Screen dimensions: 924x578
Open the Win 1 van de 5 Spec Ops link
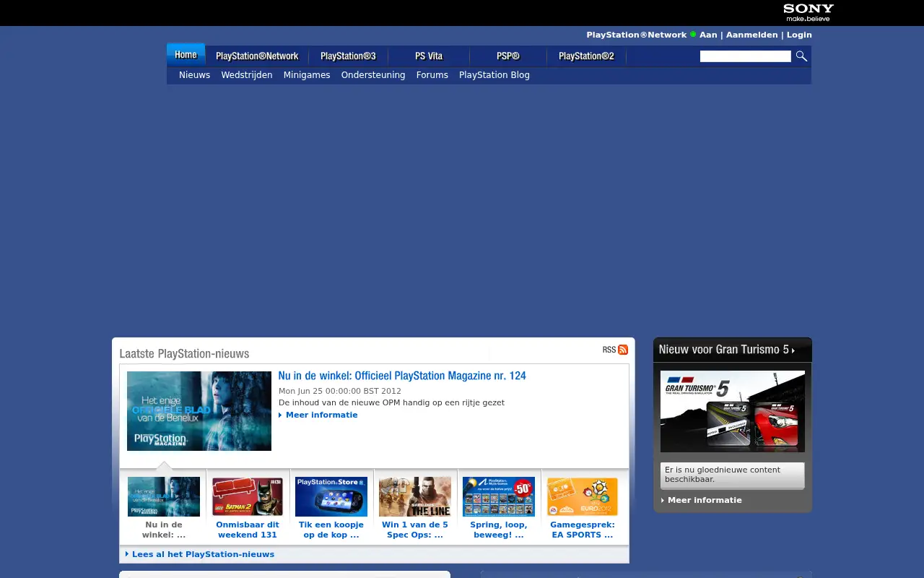tap(415, 530)
